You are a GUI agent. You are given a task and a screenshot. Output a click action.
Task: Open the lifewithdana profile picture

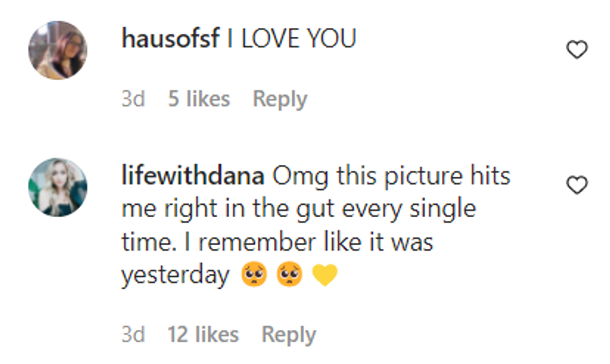(x=58, y=187)
